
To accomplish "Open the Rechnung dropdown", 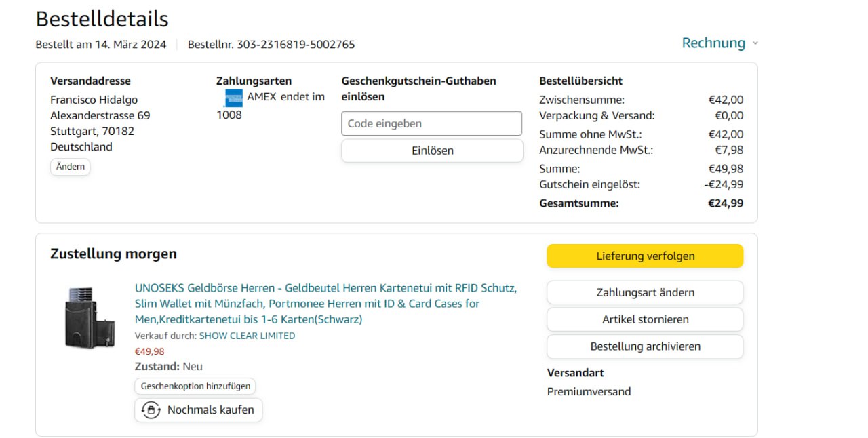I will (719, 43).
